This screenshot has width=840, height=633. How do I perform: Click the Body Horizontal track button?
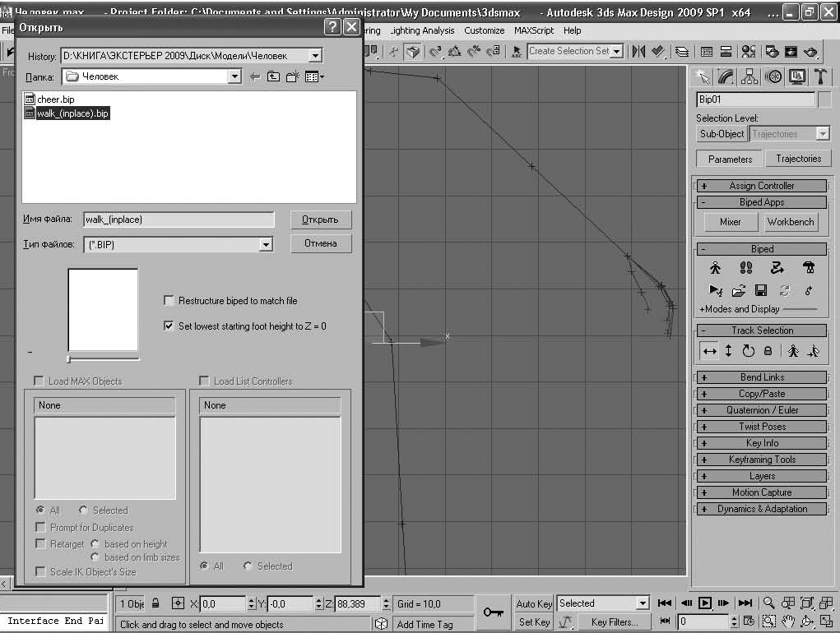pos(708,351)
